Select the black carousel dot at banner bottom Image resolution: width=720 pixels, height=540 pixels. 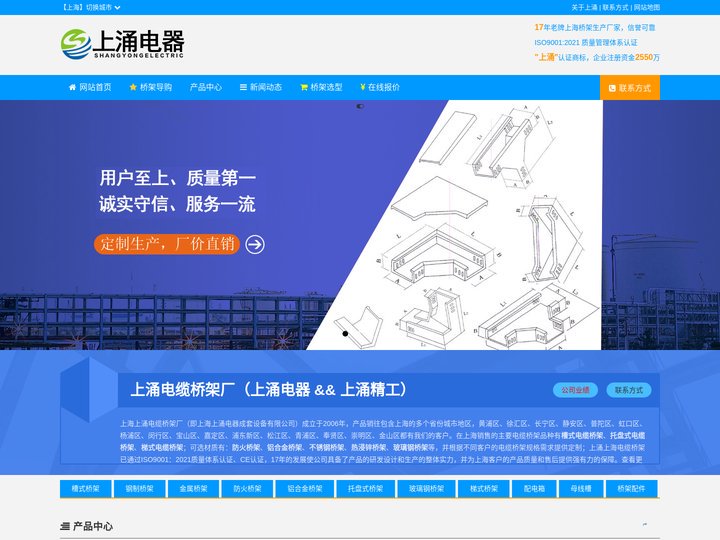(x=345, y=333)
